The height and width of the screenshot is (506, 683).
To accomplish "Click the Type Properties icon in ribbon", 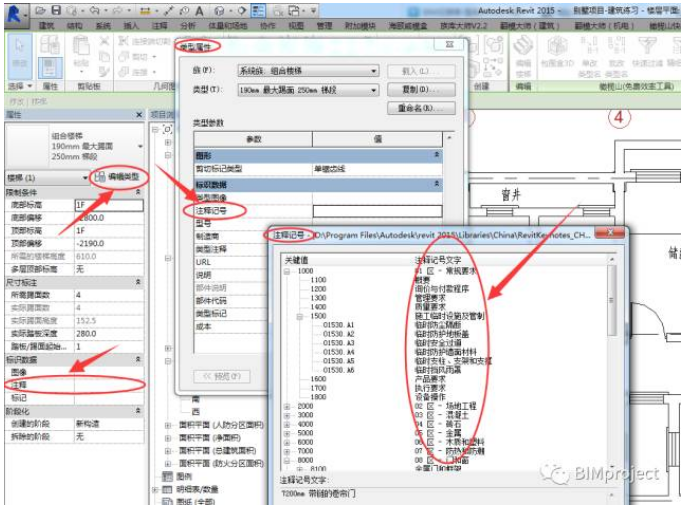I will tap(50, 46).
